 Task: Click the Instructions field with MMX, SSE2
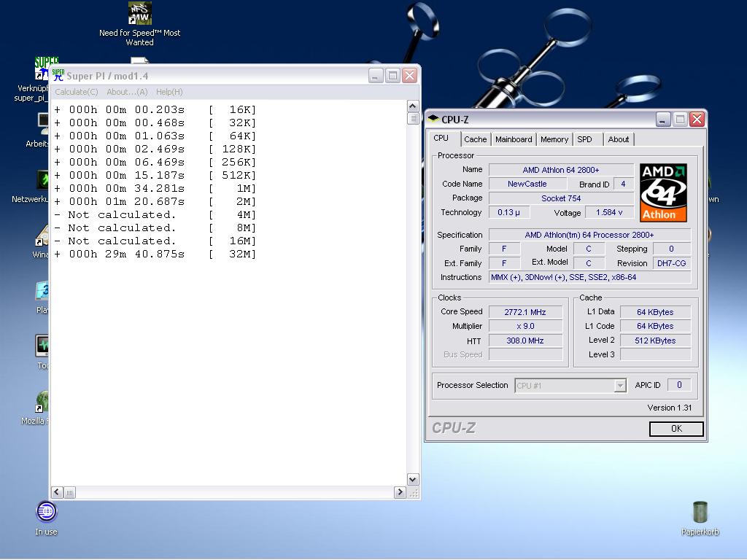pos(589,277)
